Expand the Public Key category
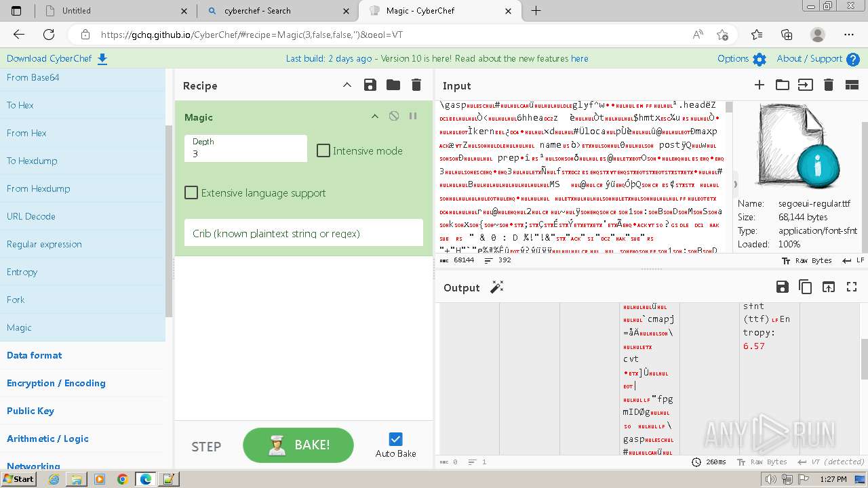This screenshot has width=868, height=488. coord(83,411)
